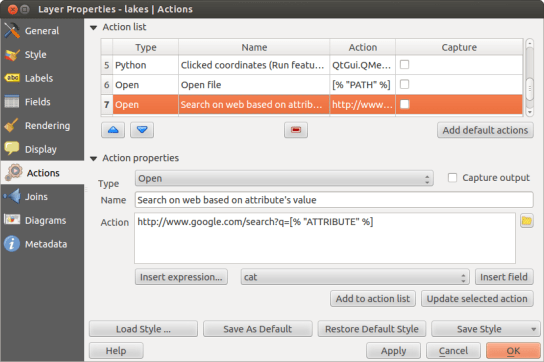Open the field dropdown showing cat
The image size is (544, 362).
tap(355, 277)
